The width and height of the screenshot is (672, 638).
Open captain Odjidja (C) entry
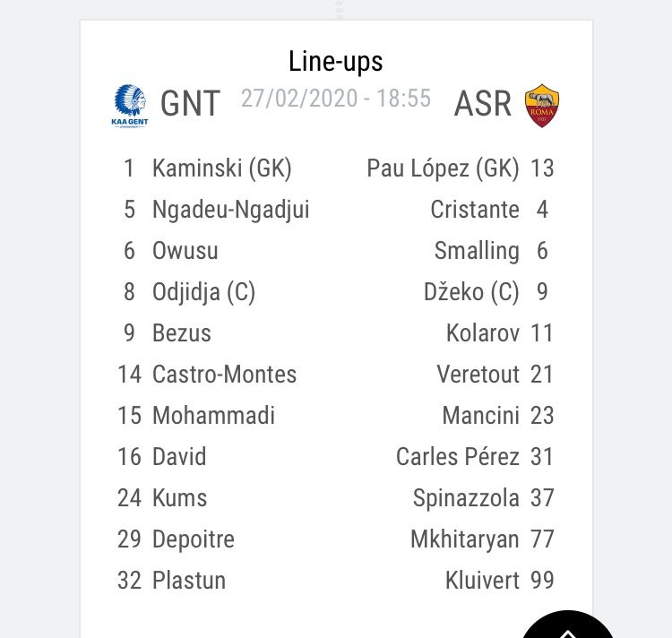point(204,292)
